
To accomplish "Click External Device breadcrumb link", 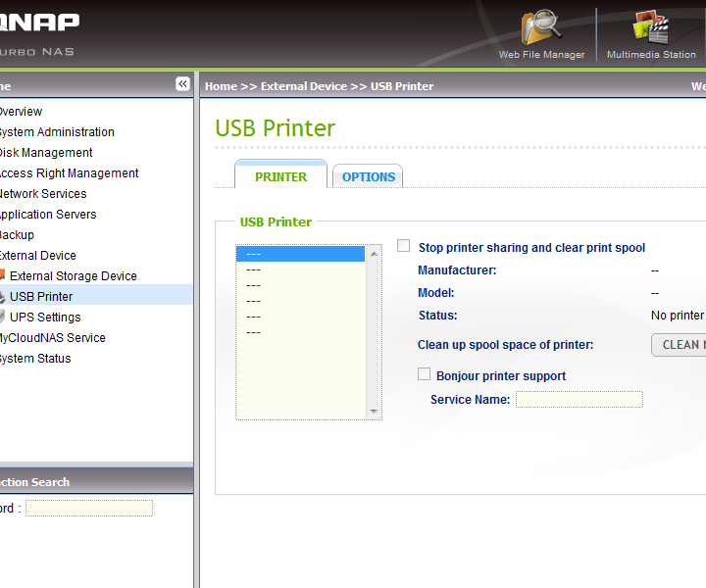I will (303, 86).
